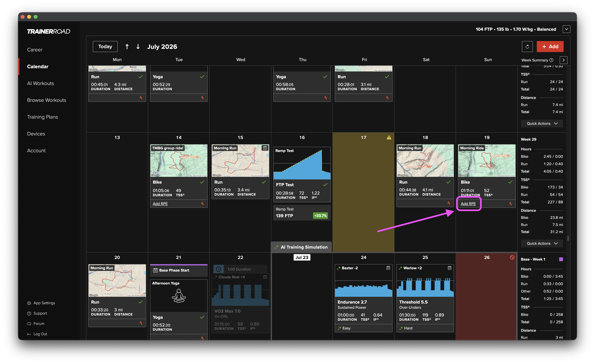
Task: Click the warning icon on July 17
Action: tap(389, 137)
